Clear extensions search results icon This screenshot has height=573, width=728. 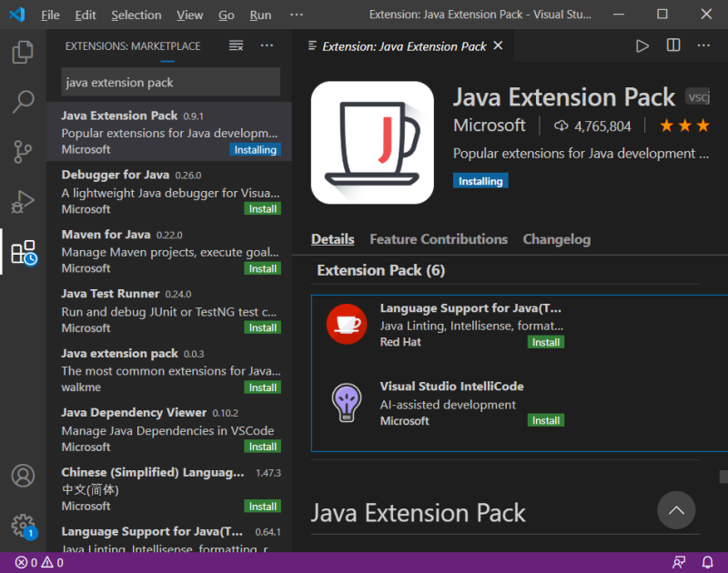[x=236, y=45]
